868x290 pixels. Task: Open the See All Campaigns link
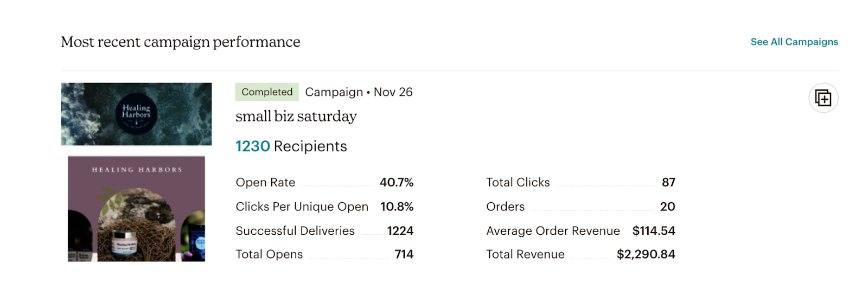tap(794, 42)
